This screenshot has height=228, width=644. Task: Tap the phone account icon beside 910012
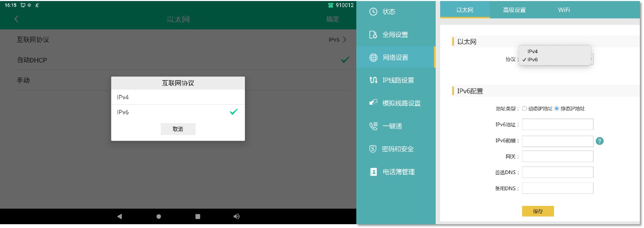click(330, 5)
